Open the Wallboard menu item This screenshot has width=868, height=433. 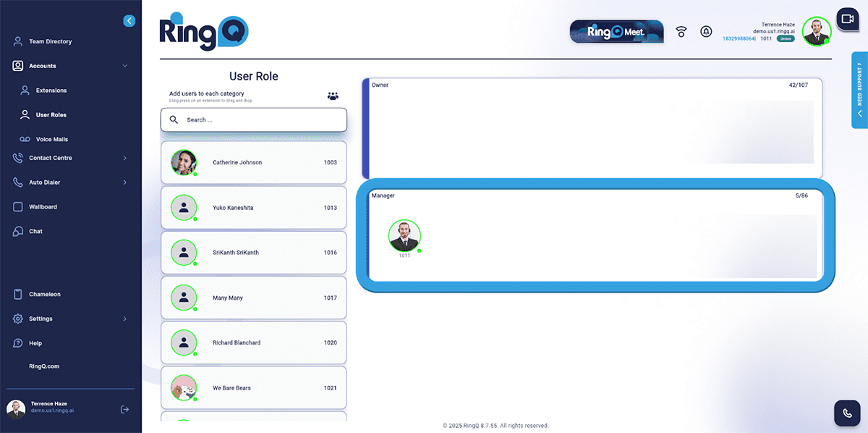tap(43, 207)
